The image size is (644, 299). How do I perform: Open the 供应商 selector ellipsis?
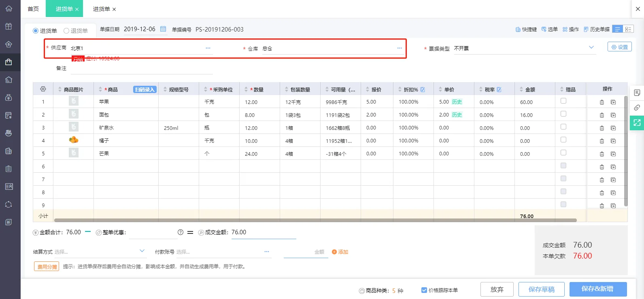[x=208, y=48]
